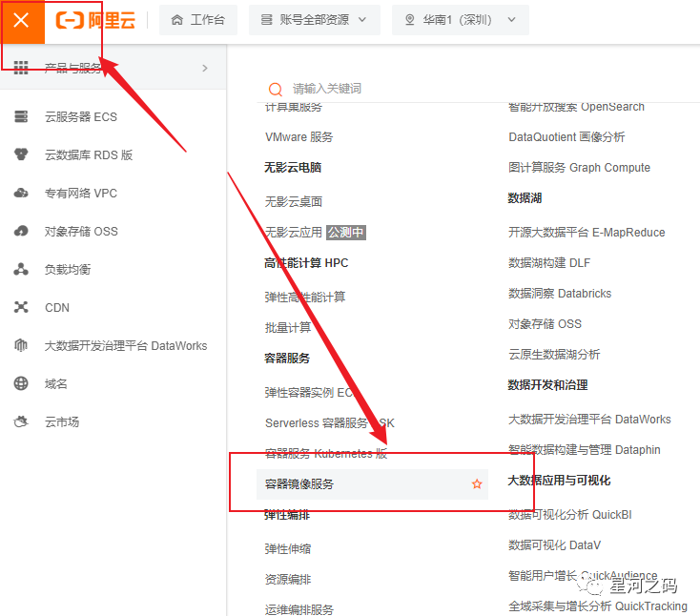Open 对象存储 OSS under 数据湖
This screenshot has height=616, width=700.
545,323
